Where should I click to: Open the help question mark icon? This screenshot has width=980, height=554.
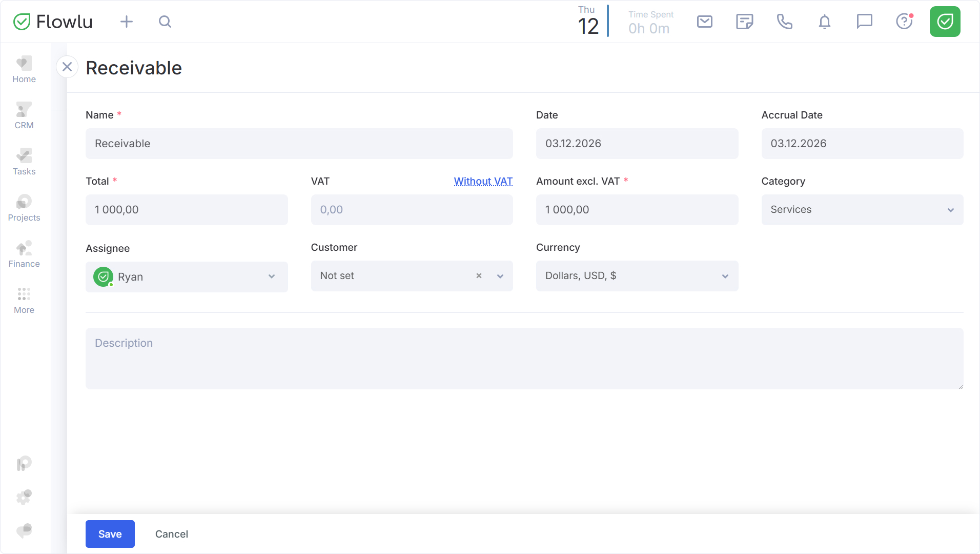(904, 22)
